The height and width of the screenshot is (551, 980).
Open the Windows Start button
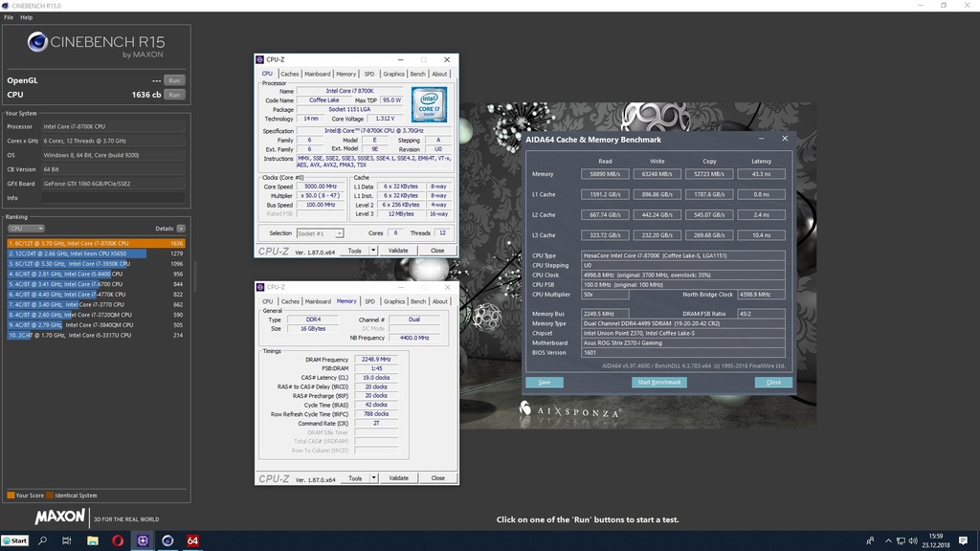(15, 541)
